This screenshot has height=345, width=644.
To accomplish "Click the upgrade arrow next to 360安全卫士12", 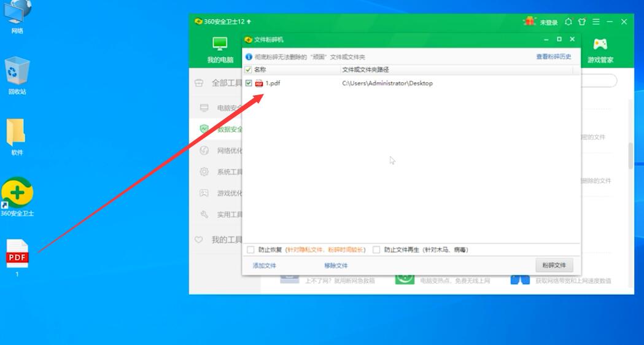I will click(249, 21).
